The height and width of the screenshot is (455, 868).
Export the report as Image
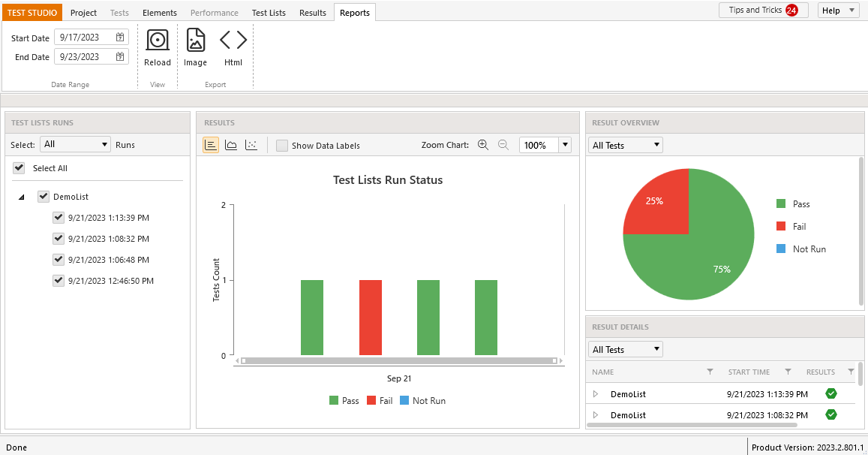coord(195,41)
